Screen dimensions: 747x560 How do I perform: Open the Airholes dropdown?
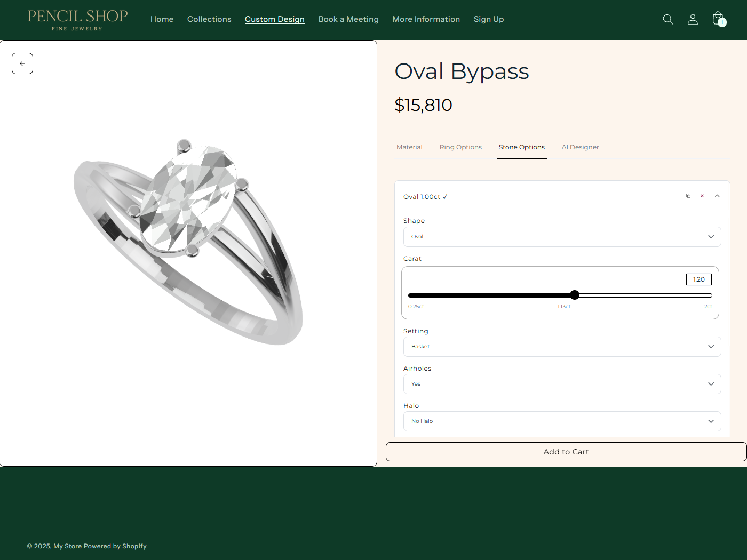click(x=562, y=383)
